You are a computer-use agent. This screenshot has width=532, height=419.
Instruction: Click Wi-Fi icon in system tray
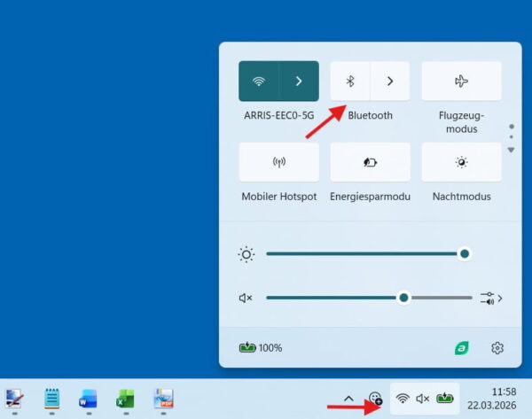coord(403,399)
